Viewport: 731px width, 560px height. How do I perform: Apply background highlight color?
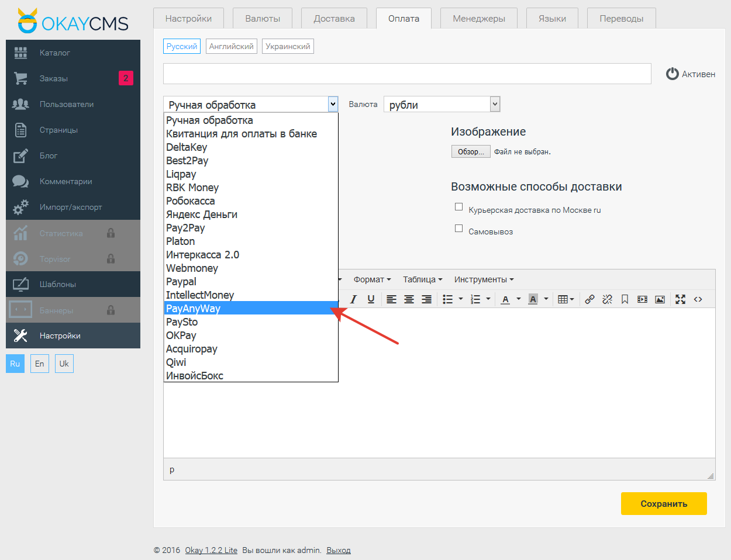533,299
